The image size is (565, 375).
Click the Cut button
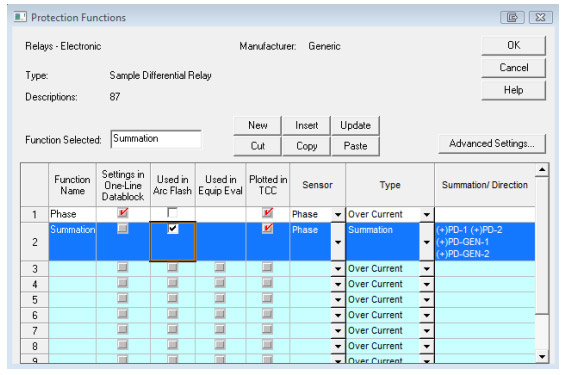[257, 146]
